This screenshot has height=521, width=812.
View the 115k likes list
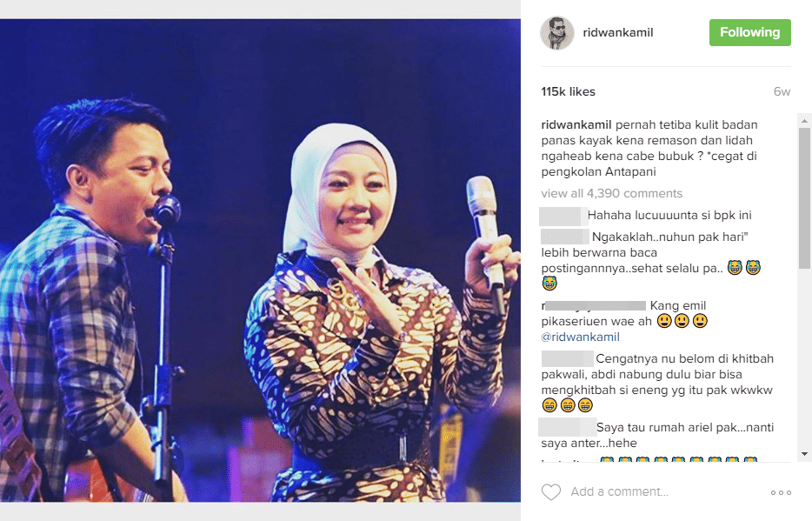(x=568, y=91)
